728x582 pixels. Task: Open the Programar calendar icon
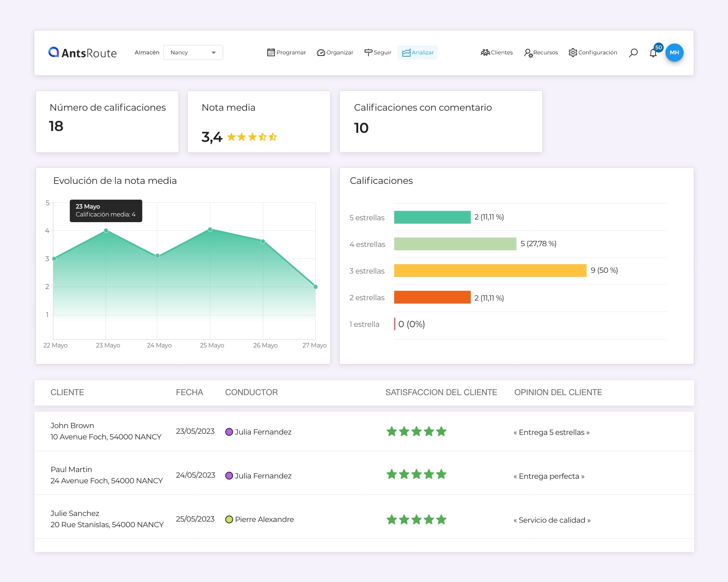click(271, 53)
